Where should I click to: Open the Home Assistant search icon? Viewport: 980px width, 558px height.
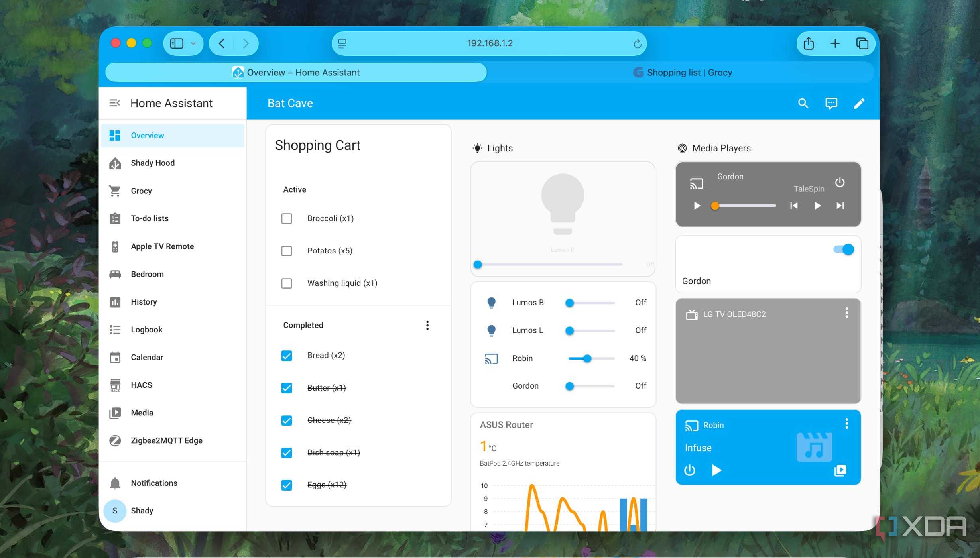coord(803,104)
